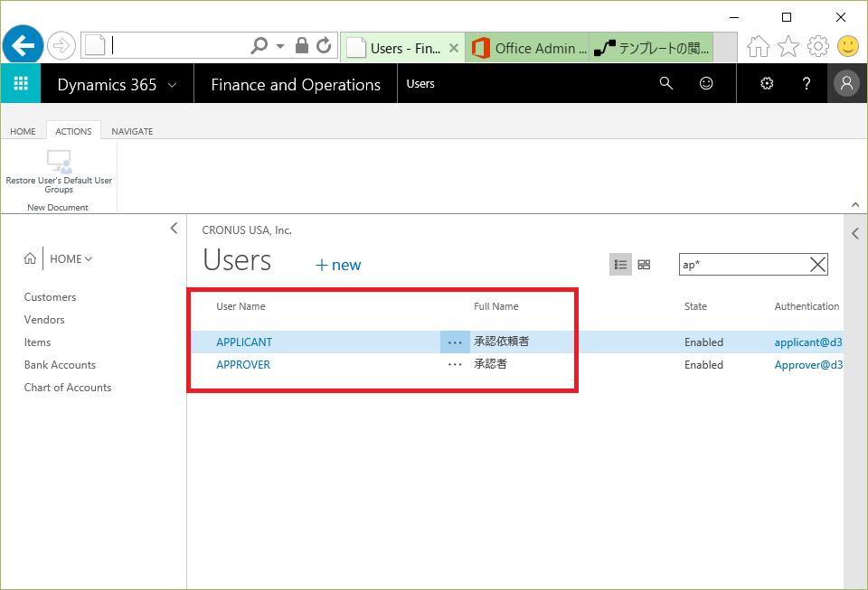This screenshot has width=868, height=590.
Task: Open the Dynamics settings gear icon
Action: [x=767, y=83]
